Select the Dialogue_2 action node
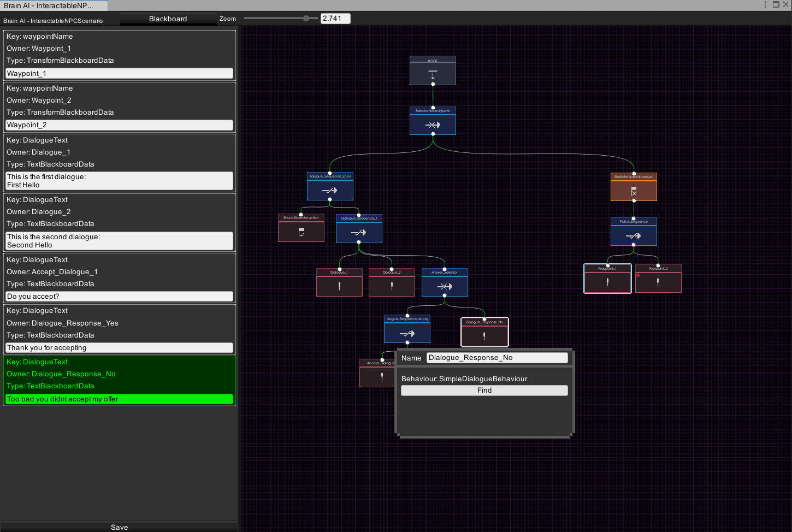792x532 pixels. (x=392, y=282)
